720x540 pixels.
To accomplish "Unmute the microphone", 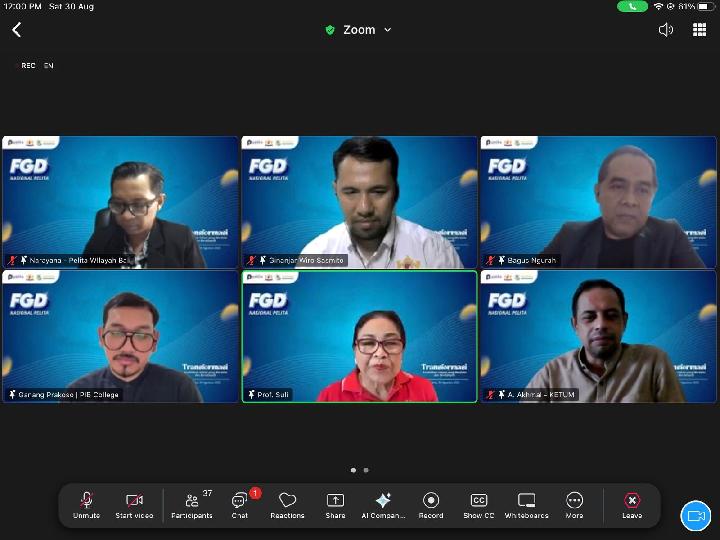I will point(86,505).
